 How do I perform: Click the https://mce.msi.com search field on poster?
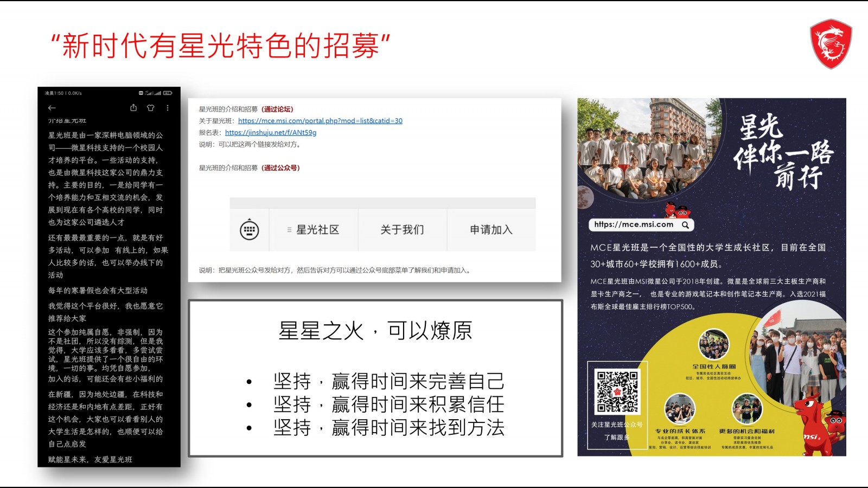pyautogui.click(x=641, y=224)
